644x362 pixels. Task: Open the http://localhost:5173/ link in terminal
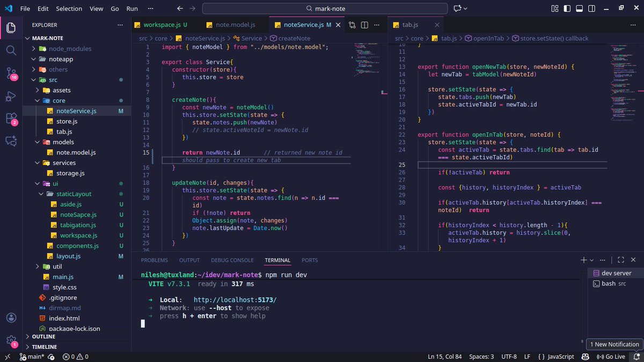point(235,300)
